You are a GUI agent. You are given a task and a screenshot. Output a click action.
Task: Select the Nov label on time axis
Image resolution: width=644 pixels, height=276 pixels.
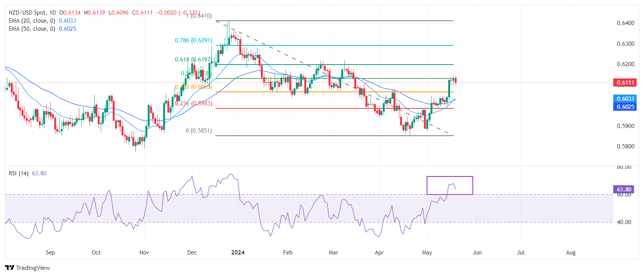[144, 253]
